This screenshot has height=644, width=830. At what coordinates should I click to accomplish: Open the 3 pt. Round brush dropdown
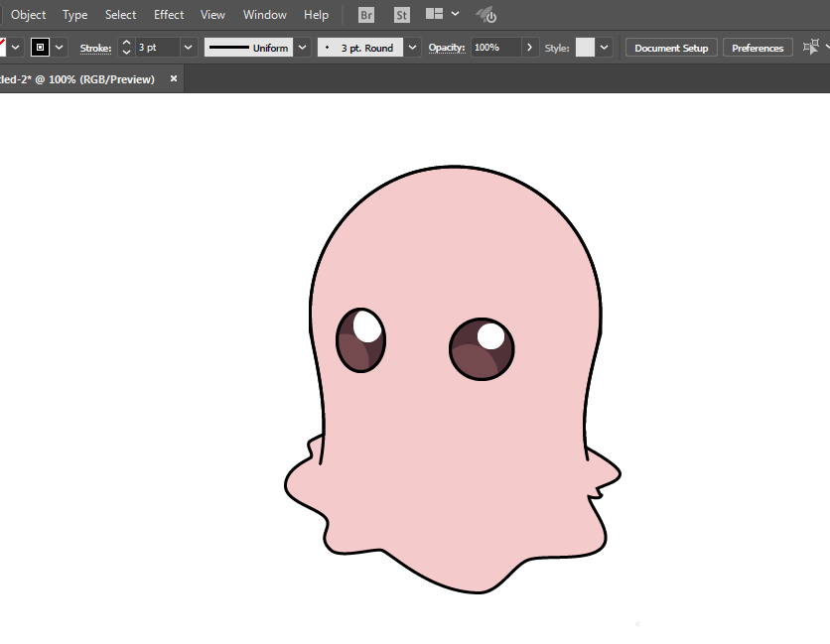[412, 48]
